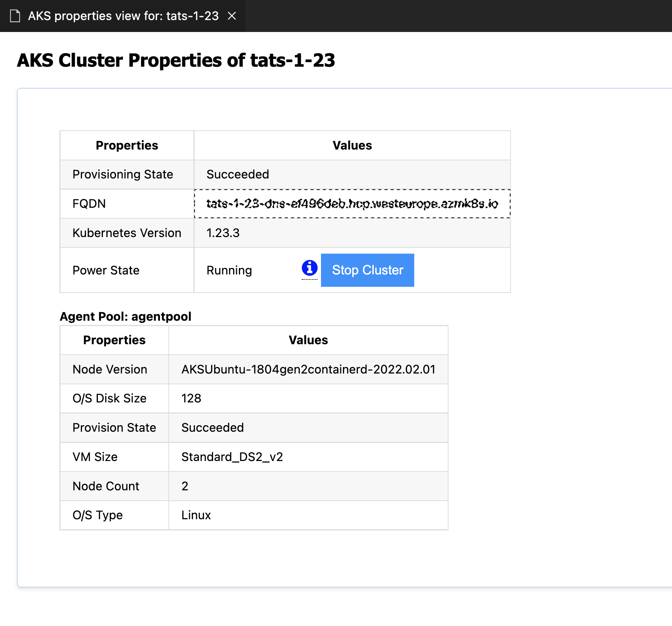The height and width of the screenshot is (626, 672).
Task: Select the Node Version value
Action: [308, 369]
